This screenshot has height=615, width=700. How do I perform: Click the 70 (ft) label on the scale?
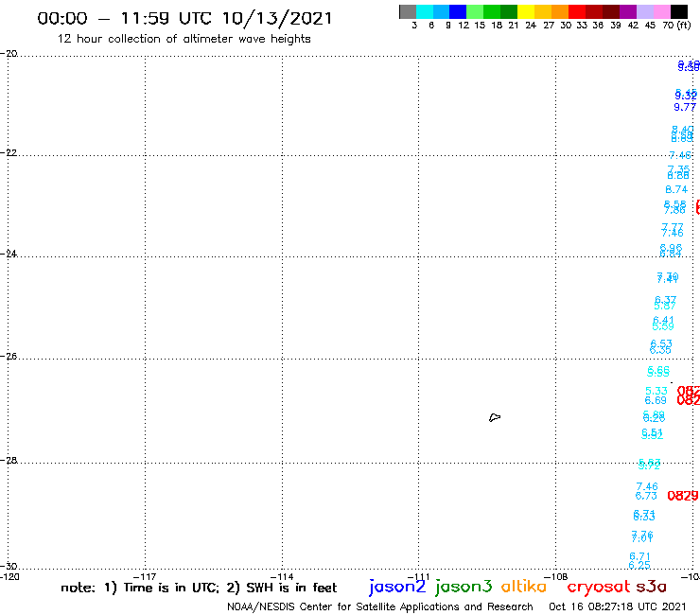click(x=676, y=25)
